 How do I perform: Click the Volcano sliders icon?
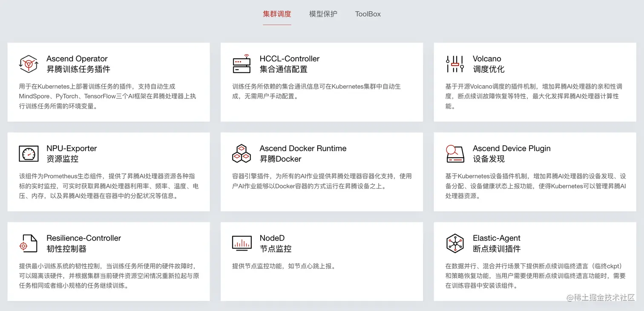click(455, 64)
